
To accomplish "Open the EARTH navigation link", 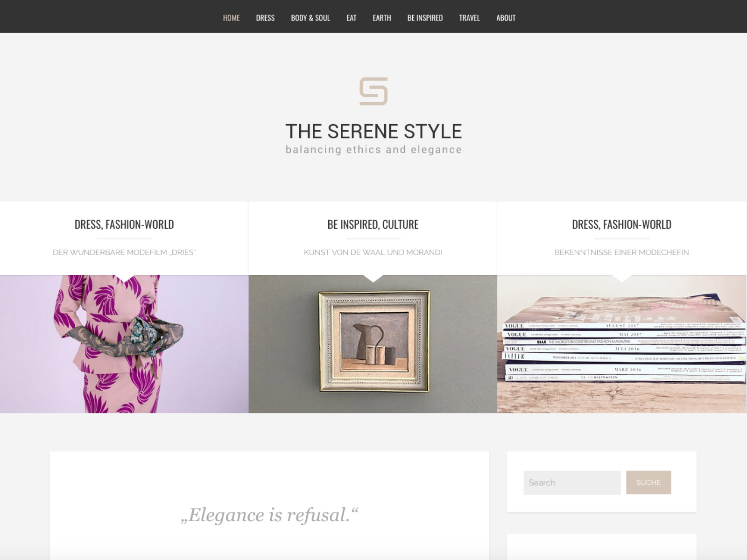I will tap(382, 18).
